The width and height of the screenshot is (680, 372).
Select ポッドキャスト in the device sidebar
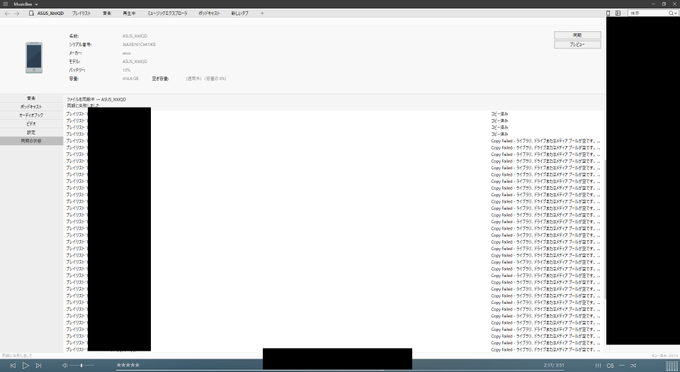(31, 107)
